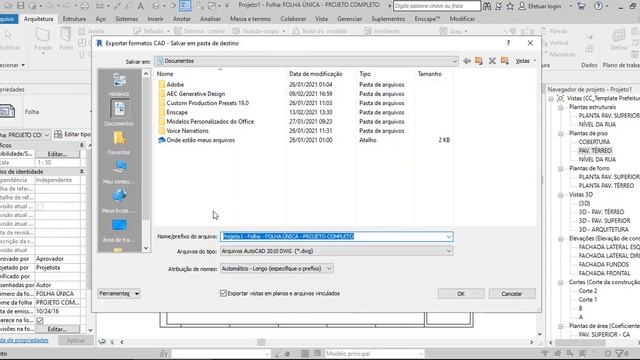This screenshot has height=360, width=640.
Task: Open the Sistemas ribbon tab
Action: [127, 19]
